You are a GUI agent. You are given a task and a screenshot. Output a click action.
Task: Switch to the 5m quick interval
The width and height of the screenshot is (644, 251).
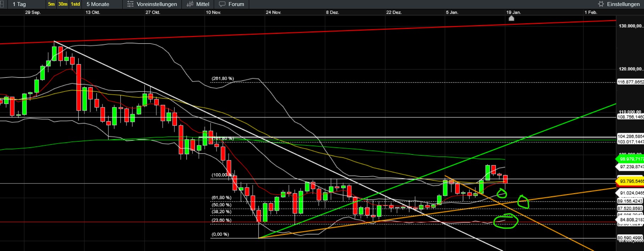[51, 4]
